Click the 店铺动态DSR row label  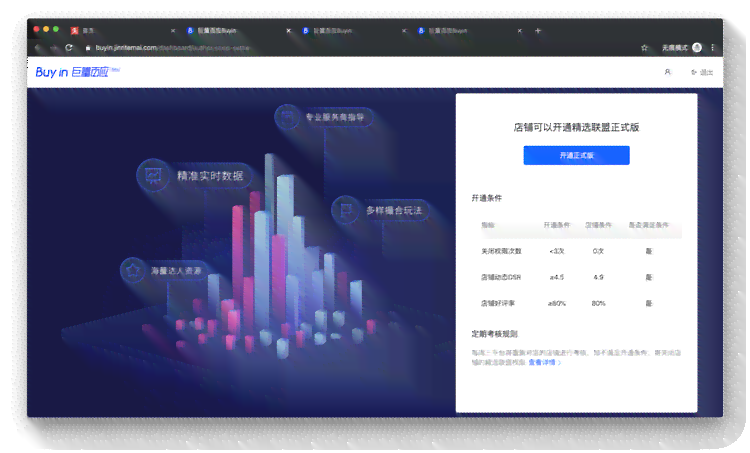(x=501, y=277)
